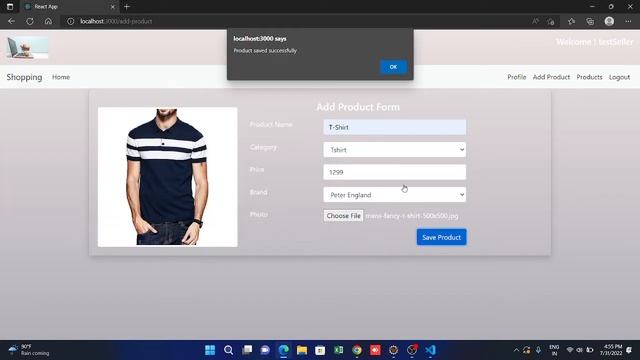Open the Teams chat taskbar icon
This screenshot has width=640, height=360.
265,350
